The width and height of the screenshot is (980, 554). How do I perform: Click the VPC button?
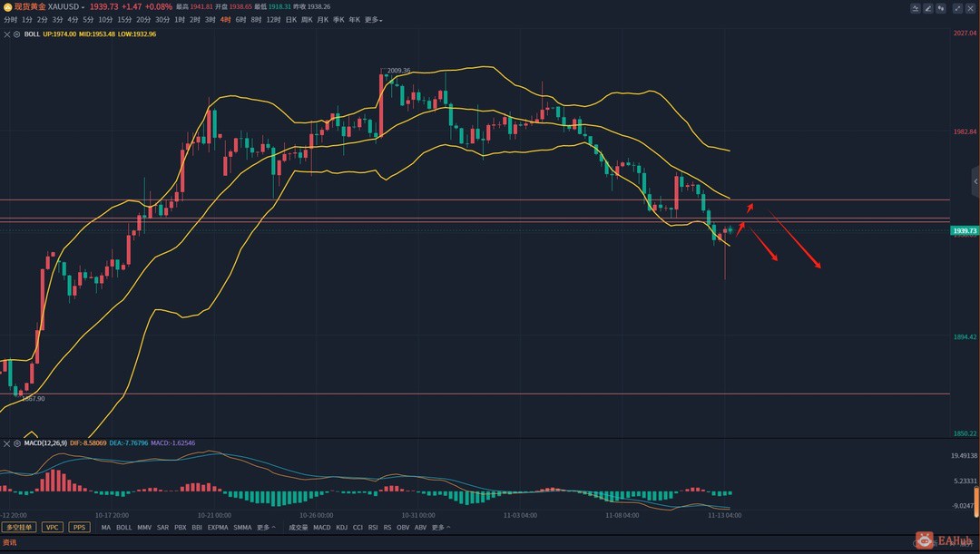[x=52, y=528]
